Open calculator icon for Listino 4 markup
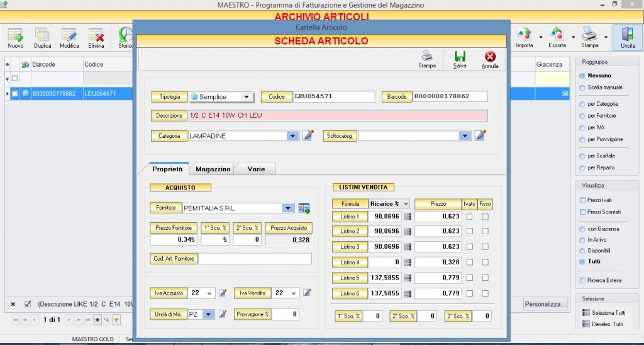644x345 pixels. [408, 263]
